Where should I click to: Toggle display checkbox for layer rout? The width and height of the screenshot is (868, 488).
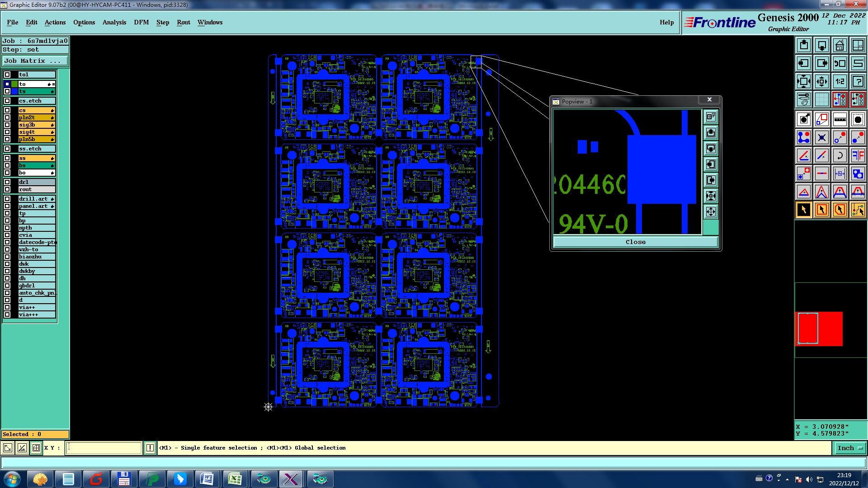[7, 189]
